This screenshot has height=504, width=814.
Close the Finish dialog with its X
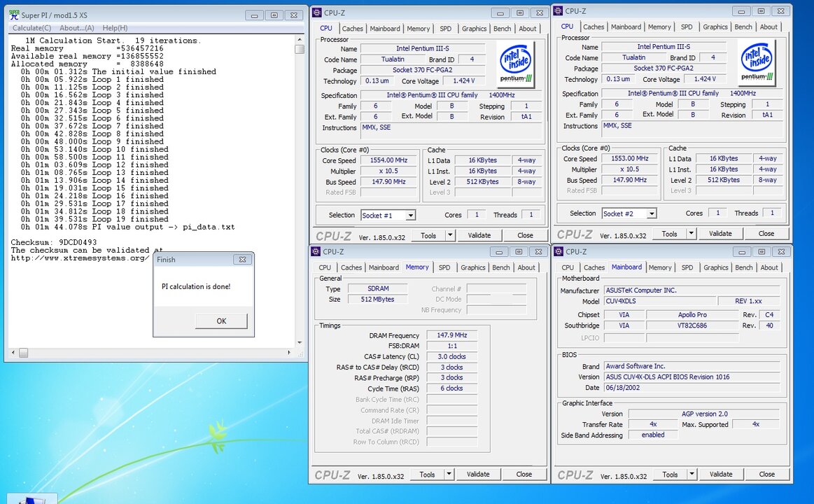point(242,260)
